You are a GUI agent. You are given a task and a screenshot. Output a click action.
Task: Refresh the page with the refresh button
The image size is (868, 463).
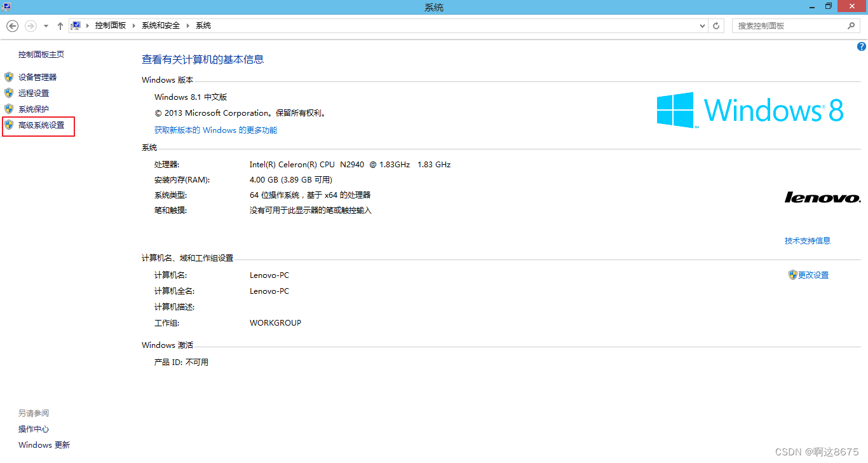coord(717,26)
